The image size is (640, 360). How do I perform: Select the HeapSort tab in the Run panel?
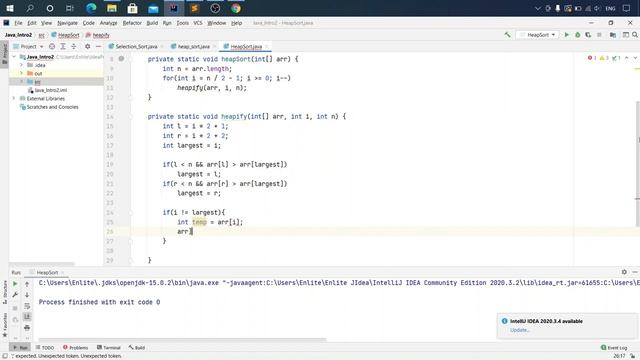pos(47,272)
